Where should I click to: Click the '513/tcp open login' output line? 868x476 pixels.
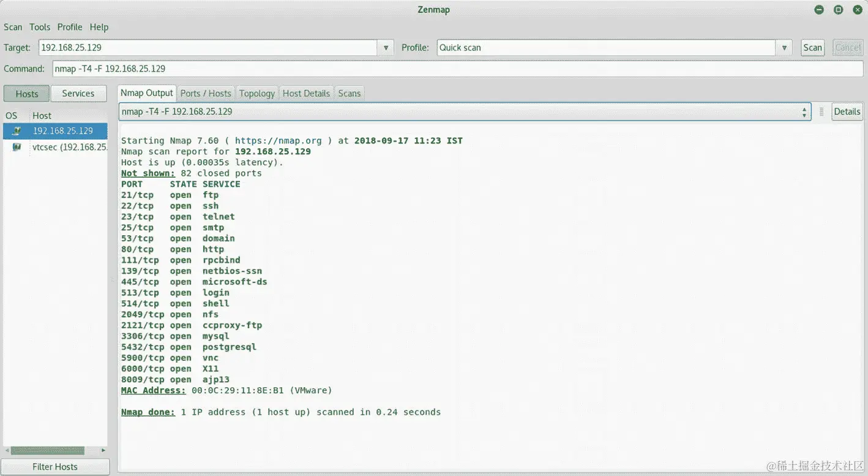coord(175,293)
